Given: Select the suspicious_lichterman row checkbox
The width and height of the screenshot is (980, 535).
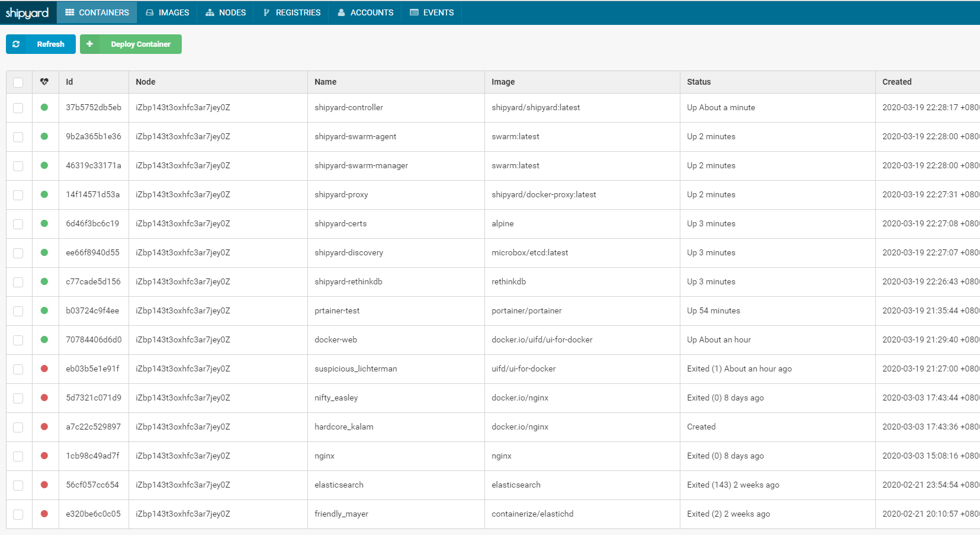Looking at the screenshot, I should (x=18, y=369).
